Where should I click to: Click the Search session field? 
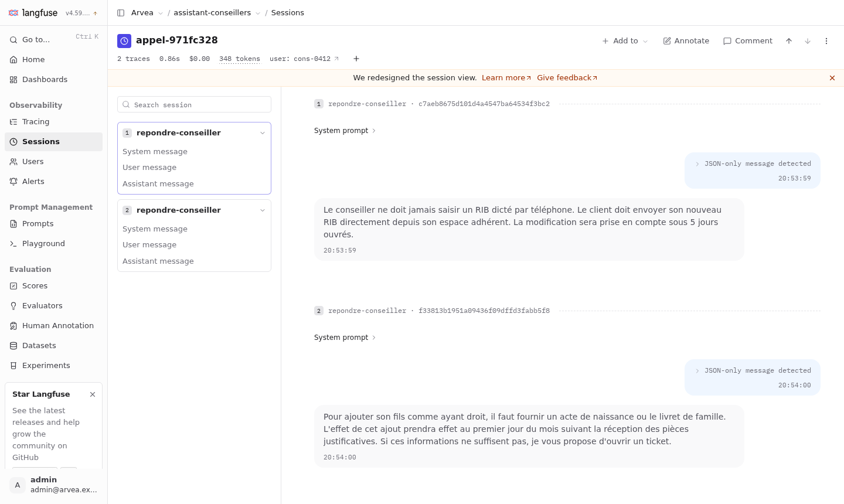click(194, 105)
